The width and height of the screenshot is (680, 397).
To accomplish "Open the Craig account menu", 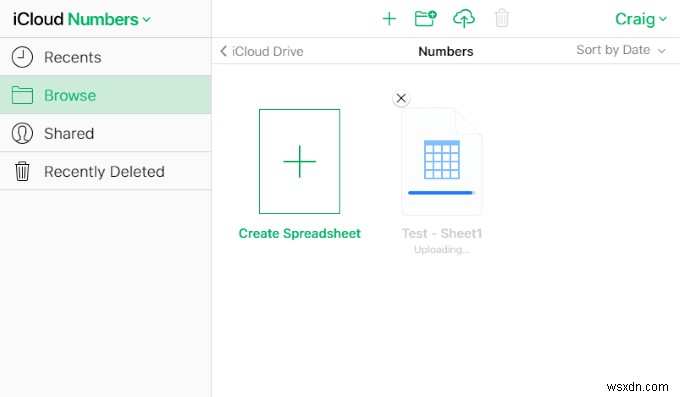I will click(641, 19).
